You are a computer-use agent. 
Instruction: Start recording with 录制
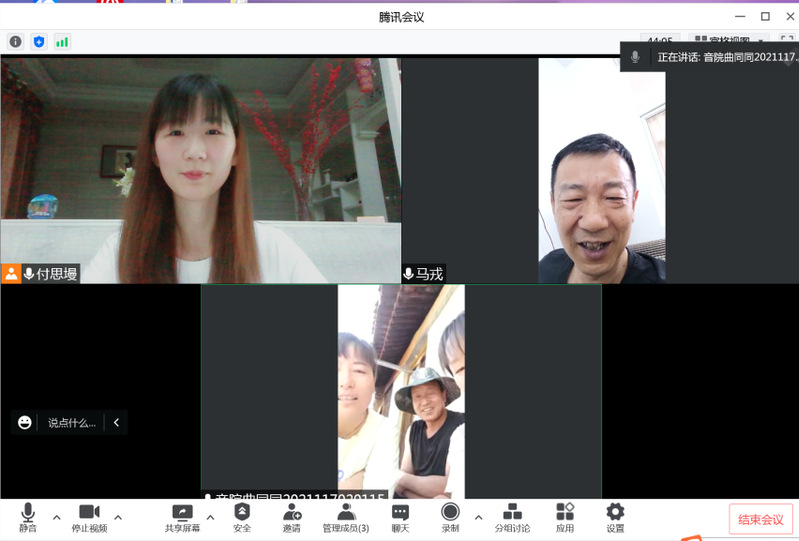tap(450, 518)
